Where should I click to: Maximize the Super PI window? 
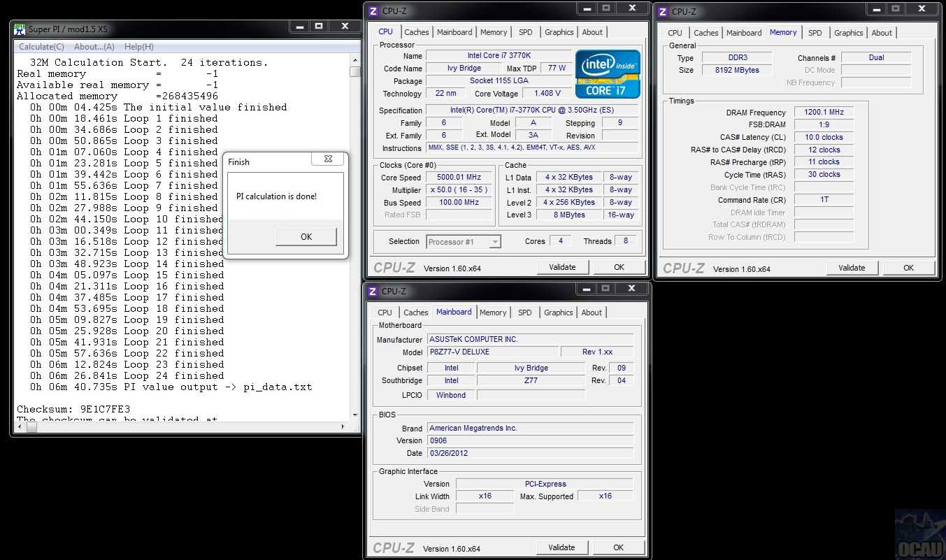tap(318, 27)
